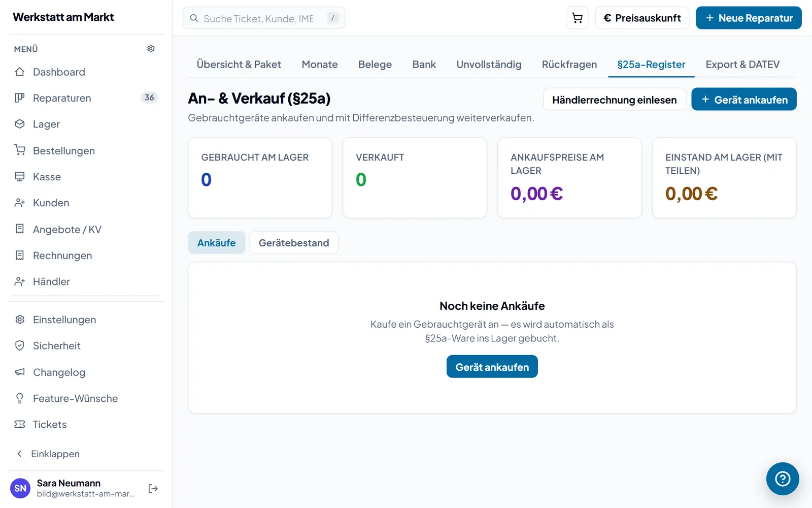Select the Ankäufe sub-tab
Viewport: 812px width, 508px height.
217,243
